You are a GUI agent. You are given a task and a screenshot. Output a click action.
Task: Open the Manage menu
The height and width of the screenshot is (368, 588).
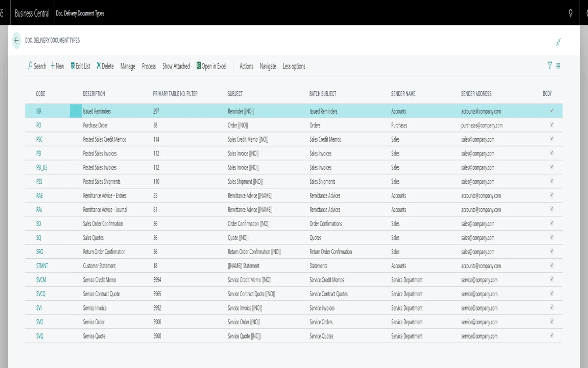[x=128, y=66]
